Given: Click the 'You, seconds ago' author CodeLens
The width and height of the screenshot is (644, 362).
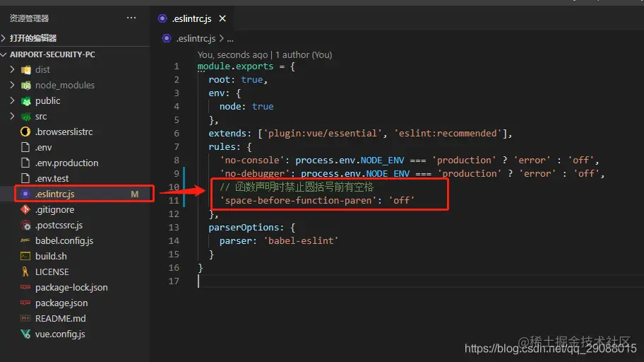Looking at the screenshot, I should (x=265, y=54).
